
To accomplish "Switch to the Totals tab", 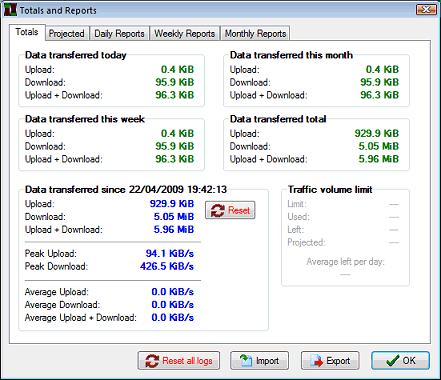I will pyautogui.click(x=27, y=32).
